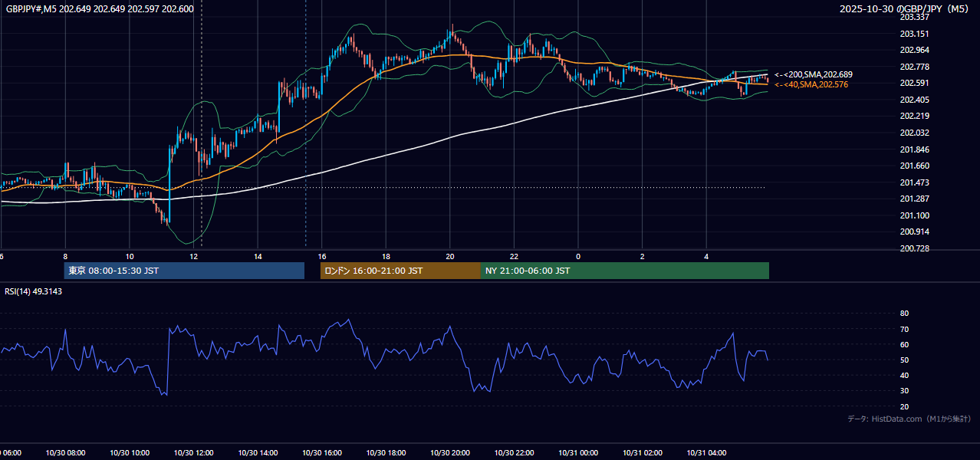This screenshot has width=980, height=460.
Task: Click the price axis label 200.914
Action: pos(914,232)
